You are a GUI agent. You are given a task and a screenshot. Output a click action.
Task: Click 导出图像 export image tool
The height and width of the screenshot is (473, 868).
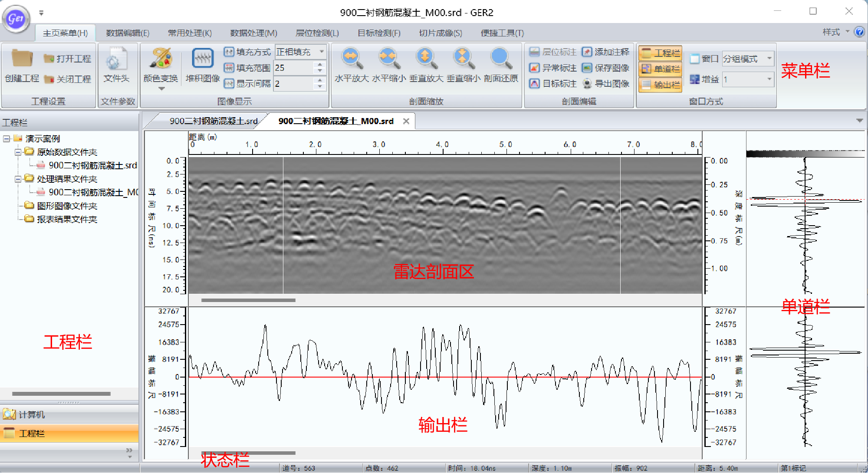[x=606, y=84]
